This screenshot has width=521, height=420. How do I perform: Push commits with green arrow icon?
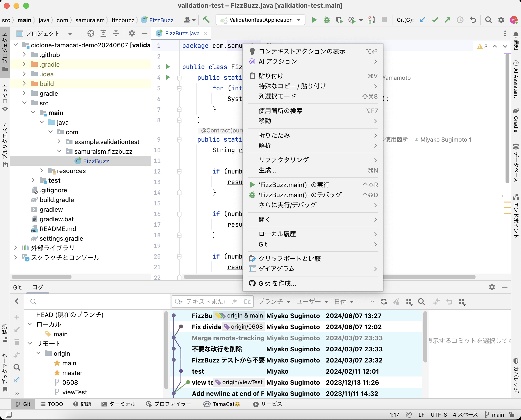click(448, 20)
